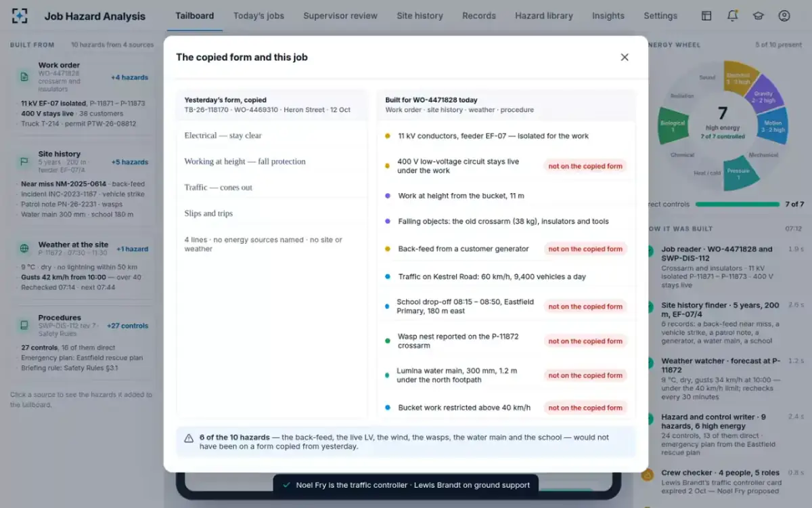Screen dimensions: 812x508
Task: Select the Lumina water main hazard row
Action: coord(506,375)
